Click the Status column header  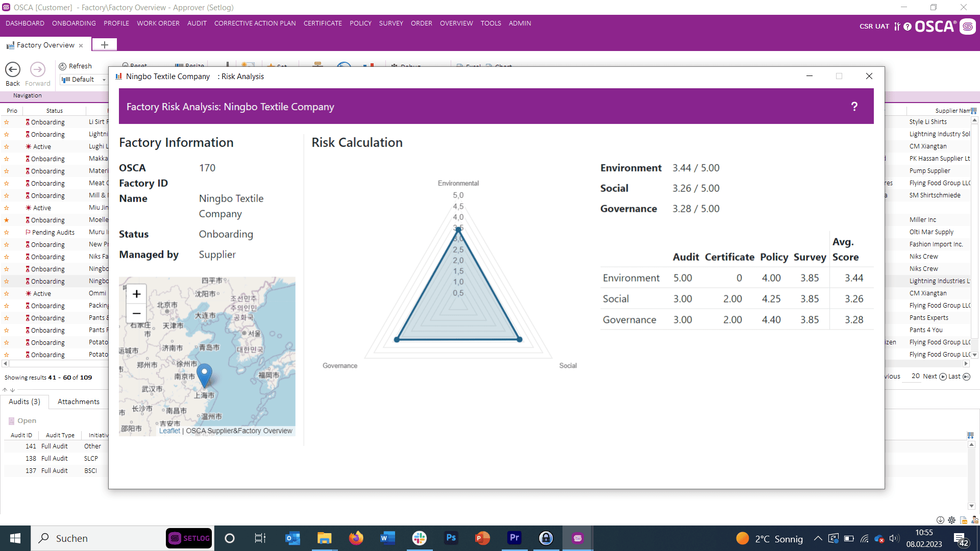click(x=54, y=111)
